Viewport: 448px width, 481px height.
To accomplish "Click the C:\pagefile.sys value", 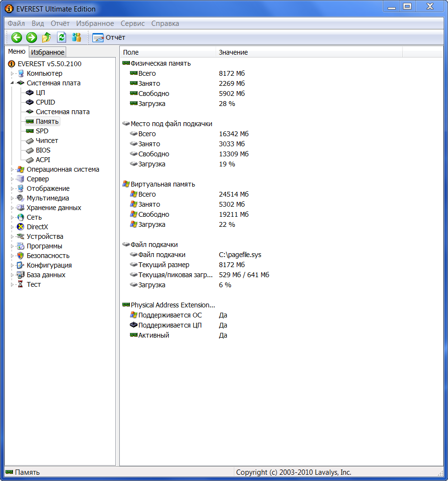I will (240, 255).
